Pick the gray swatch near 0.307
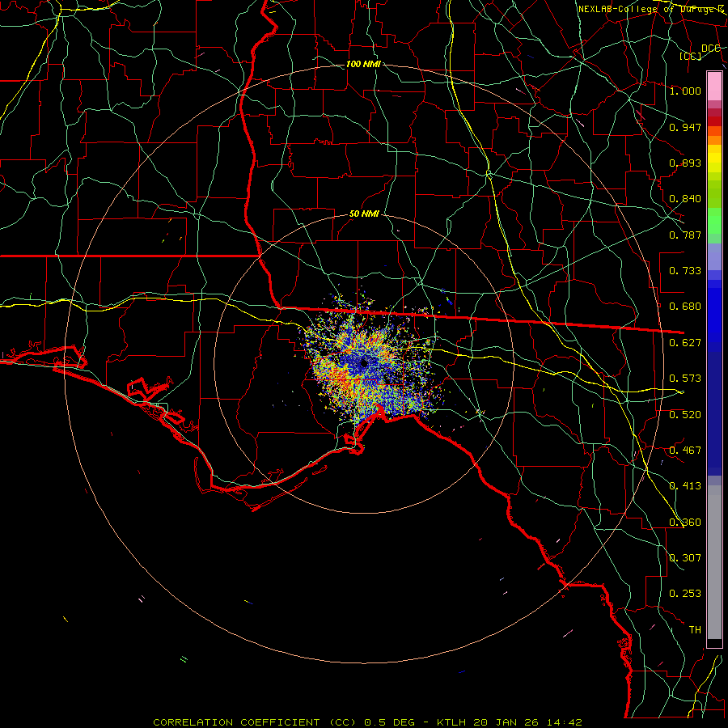Screen dimensions: 728x728 [714, 562]
